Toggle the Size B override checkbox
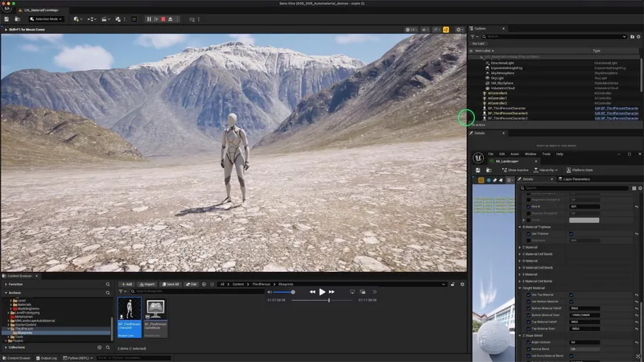Viewport: 644px width, 362px height. click(529, 207)
